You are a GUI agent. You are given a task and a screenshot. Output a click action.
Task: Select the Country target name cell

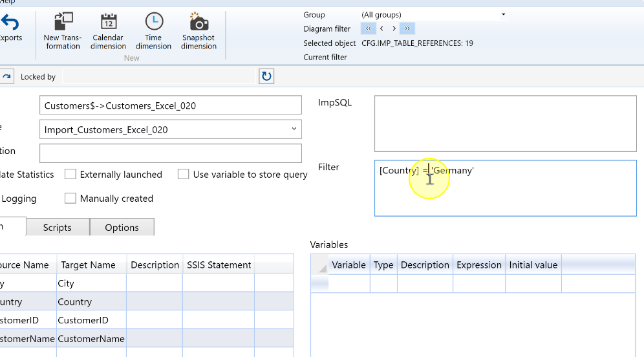pyautogui.click(x=91, y=302)
